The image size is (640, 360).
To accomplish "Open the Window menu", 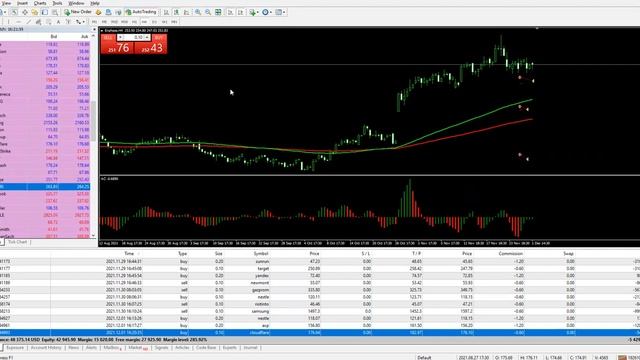I will [x=76, y=3].
